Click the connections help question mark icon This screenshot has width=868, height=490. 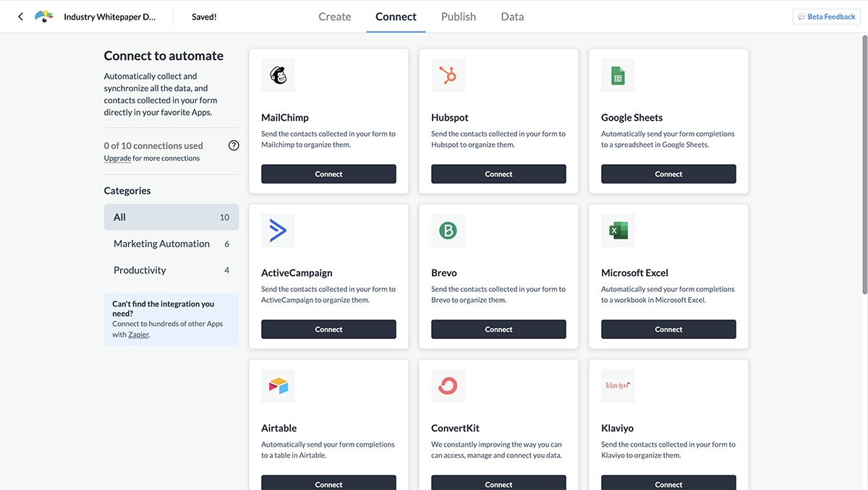click(234, 145)
